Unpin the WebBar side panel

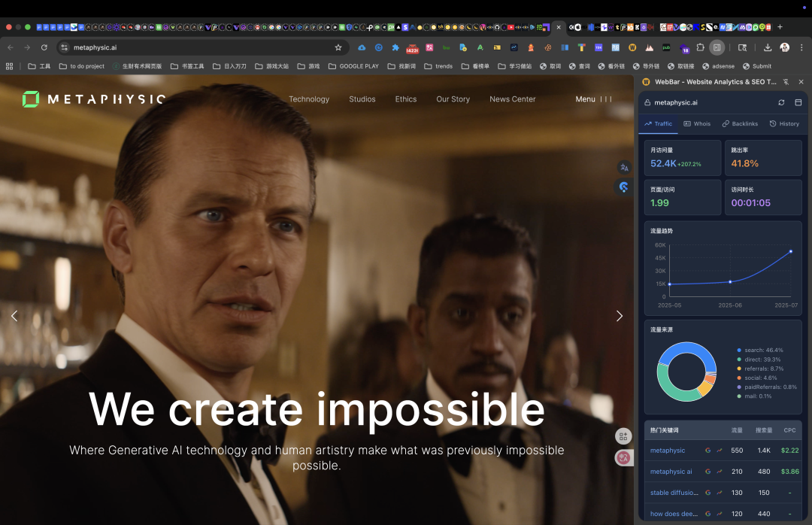[786, 82]
